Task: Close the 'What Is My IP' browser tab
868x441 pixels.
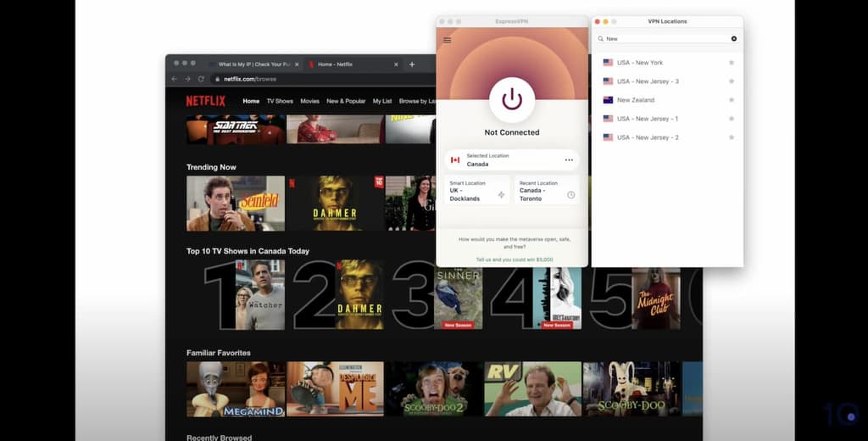Action: click(x=297, y=64)
